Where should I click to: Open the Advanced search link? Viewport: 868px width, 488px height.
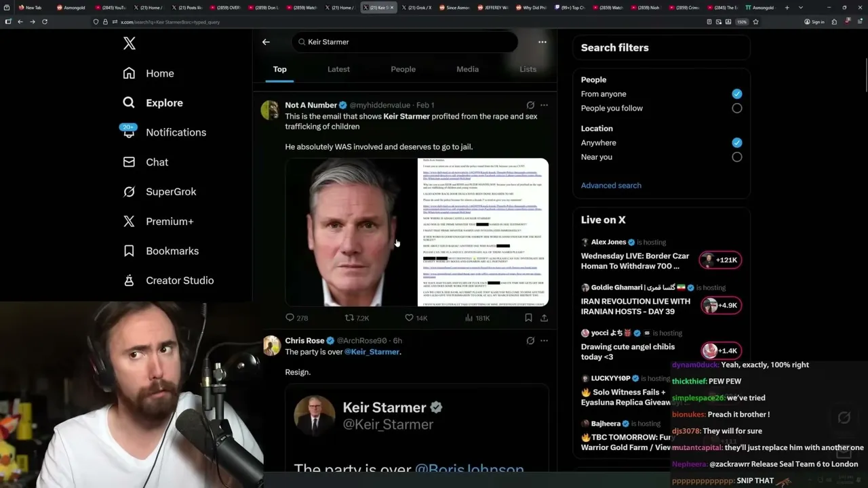pyautogui.click(x=611, y=185)
